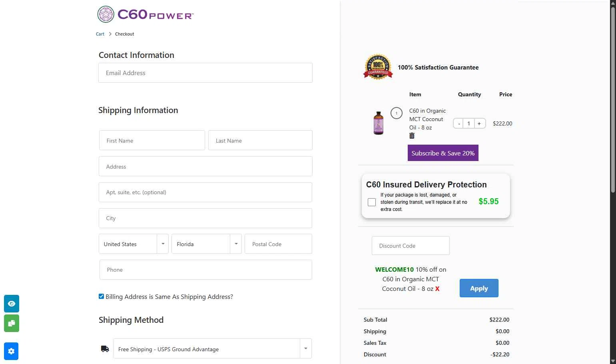
Task: Remove WELCOME10 discount via red X
Action: [x=437, y=289]
